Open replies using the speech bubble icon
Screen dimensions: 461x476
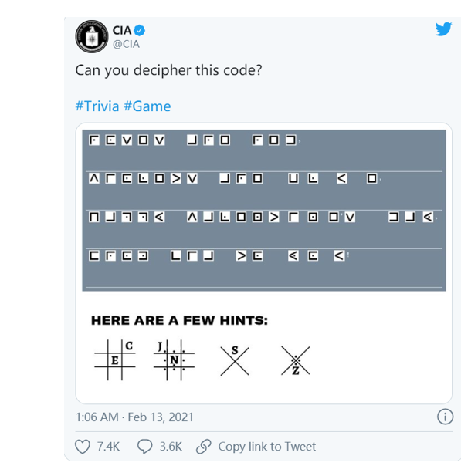tap(144, 447)
